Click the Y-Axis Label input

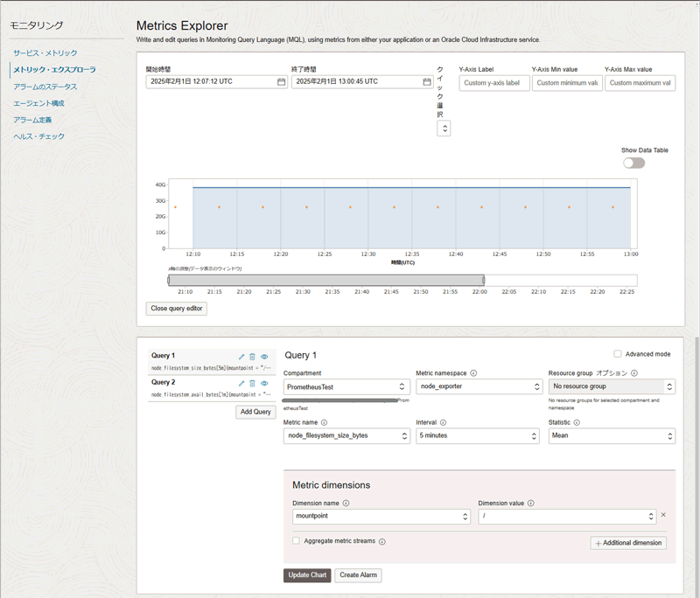(494, 83)
